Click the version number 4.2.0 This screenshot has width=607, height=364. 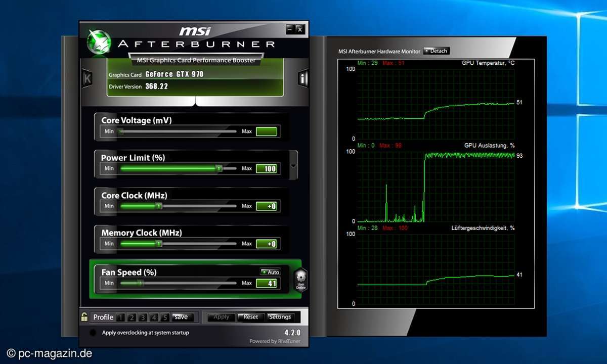click(x=292, y=333)
